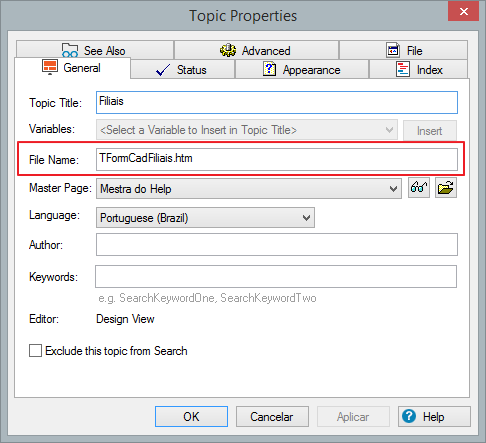Viewport: 486px width, 443px height.
Task: Enable Exclude this topic from Search checkbox
Action: (35, 351)
